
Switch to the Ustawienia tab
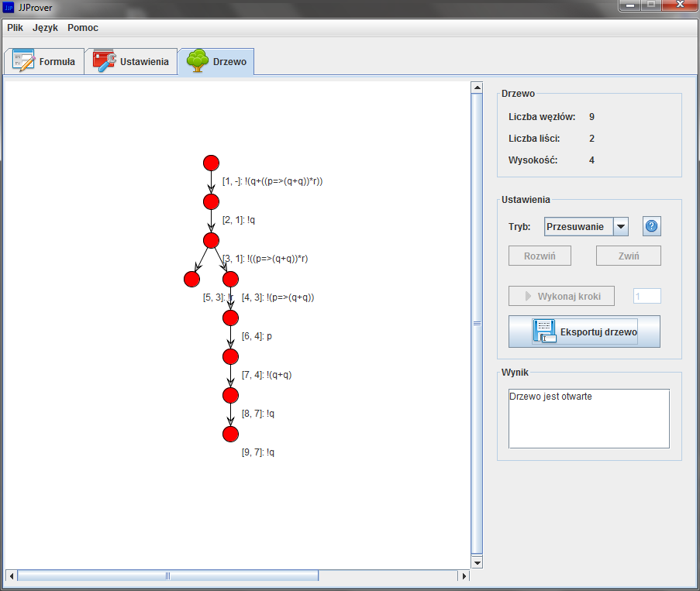pos(131,62)
